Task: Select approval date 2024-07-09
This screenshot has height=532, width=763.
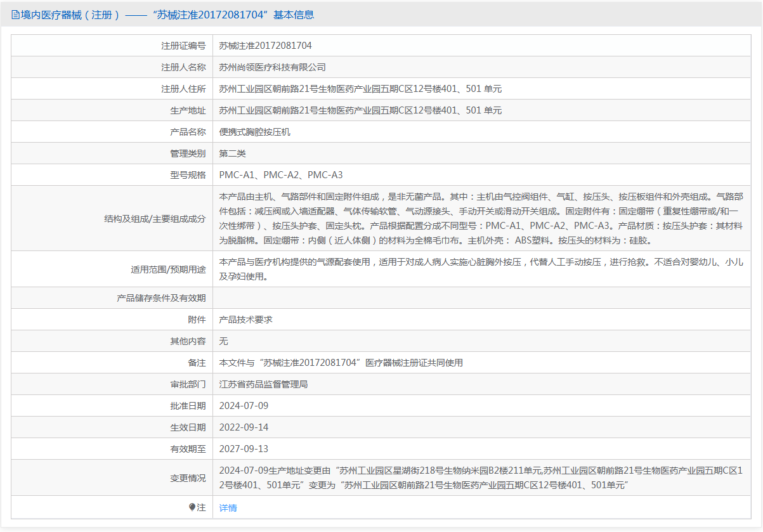Action: coord(244,406)
